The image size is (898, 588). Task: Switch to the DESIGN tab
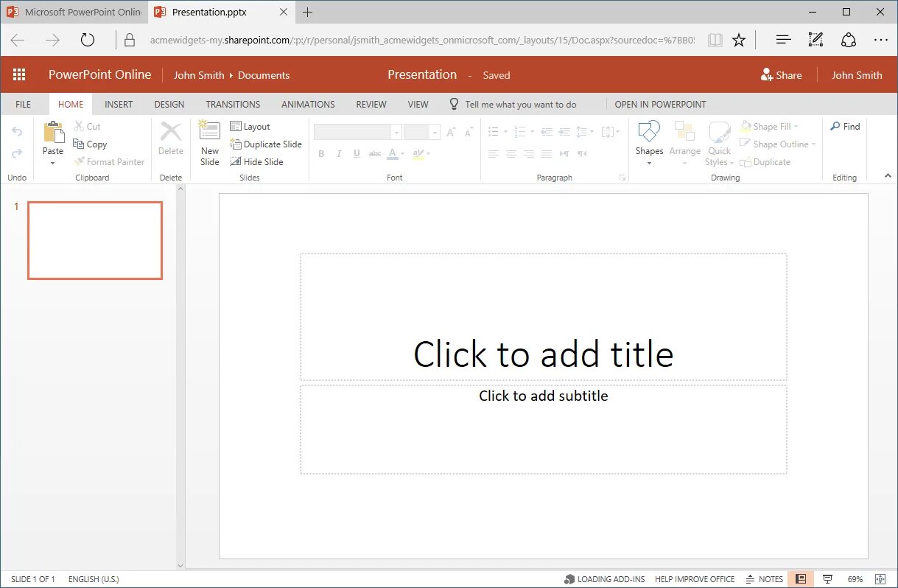pyautogui.click(x=169, y=104)
